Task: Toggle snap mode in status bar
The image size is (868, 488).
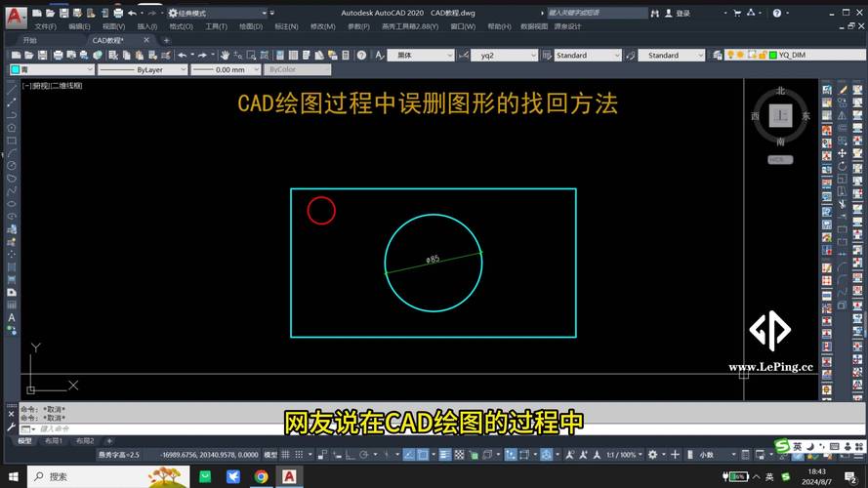Action: coord(299,455)
